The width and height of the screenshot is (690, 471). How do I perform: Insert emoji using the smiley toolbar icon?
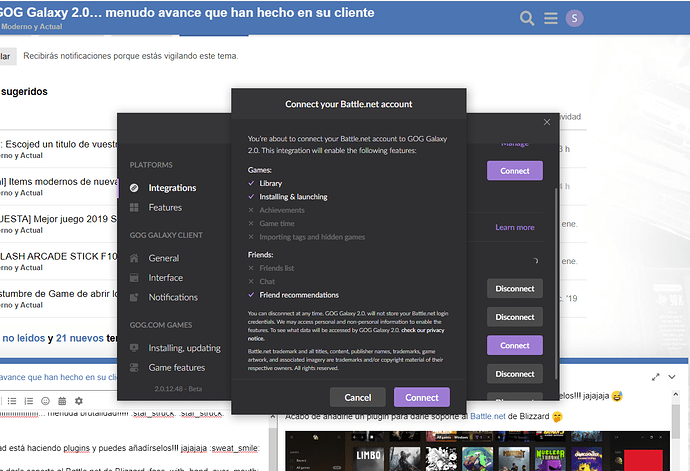point(45,401)
